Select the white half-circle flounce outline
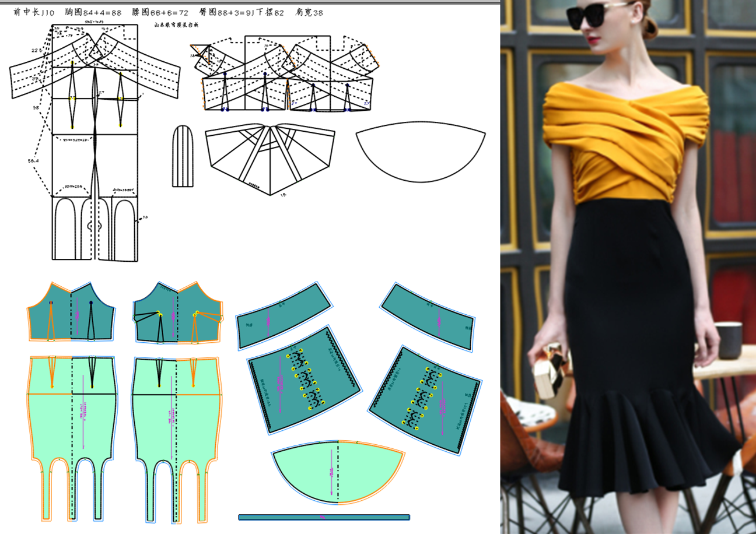 (421, 152)
